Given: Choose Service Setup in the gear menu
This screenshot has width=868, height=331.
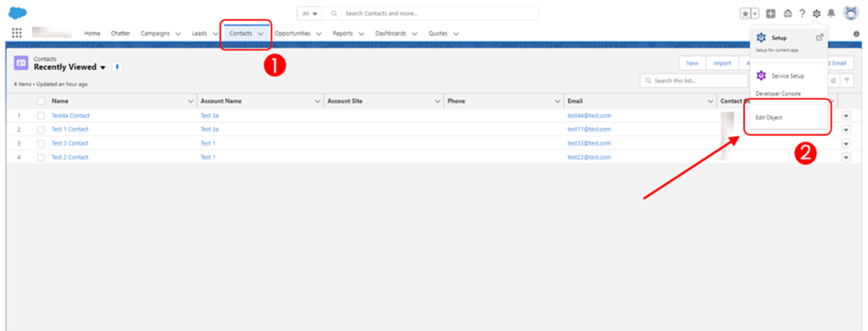Looking at the screenshot, I should (x=789, y=75).
